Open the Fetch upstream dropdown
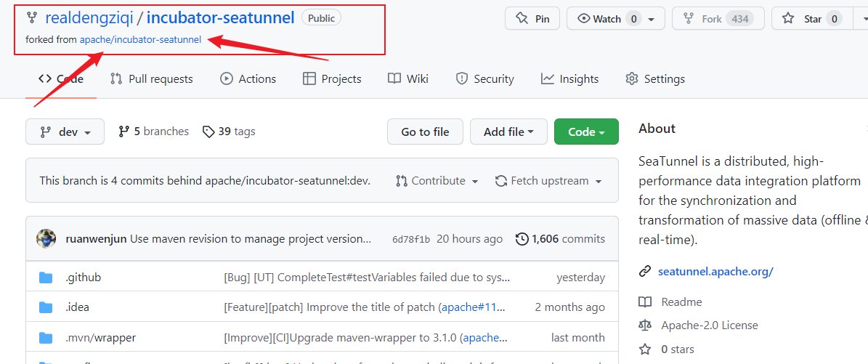 pyautogui.click(x=548, y=181)
